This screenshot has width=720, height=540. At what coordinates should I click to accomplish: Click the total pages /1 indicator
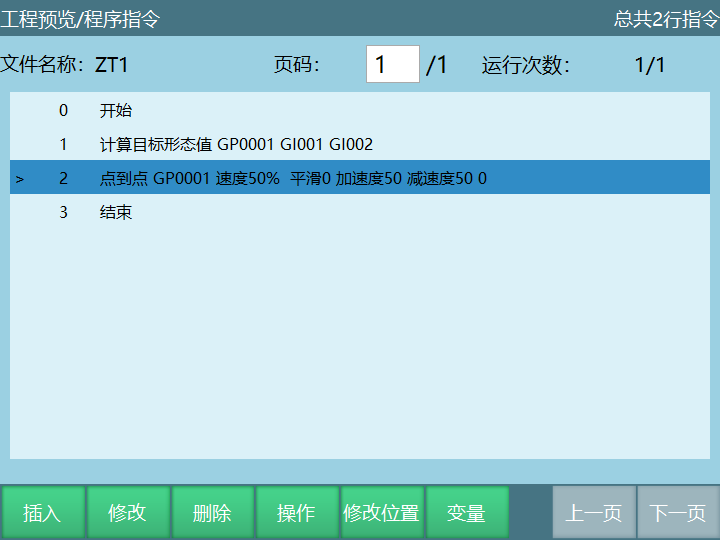(437, 66)
